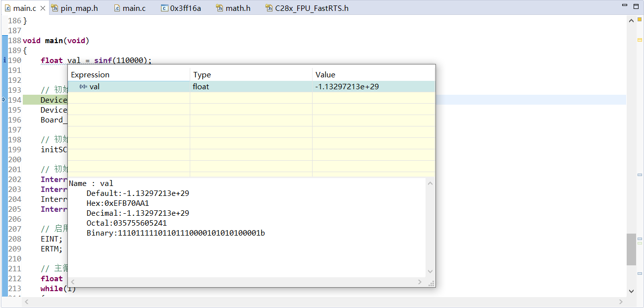Viewport: 644px width, 308px height.
Task: Click the instruction pointer arrow at line 194
Action: click(x=4, y=100)
